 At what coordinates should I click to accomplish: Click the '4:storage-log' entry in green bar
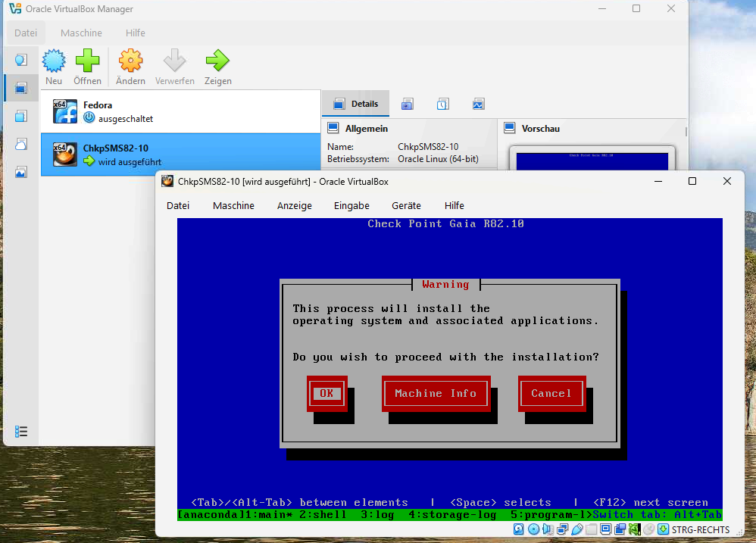452,514
